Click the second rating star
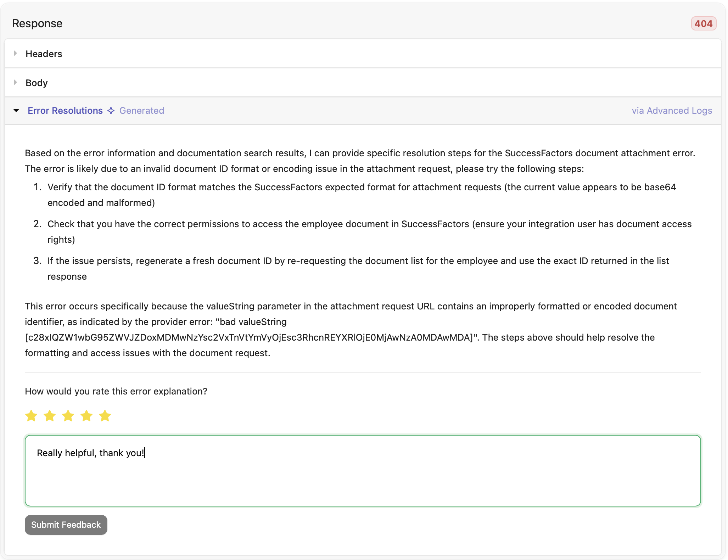This screenshot has width=728, height=560. coord(50,416)
